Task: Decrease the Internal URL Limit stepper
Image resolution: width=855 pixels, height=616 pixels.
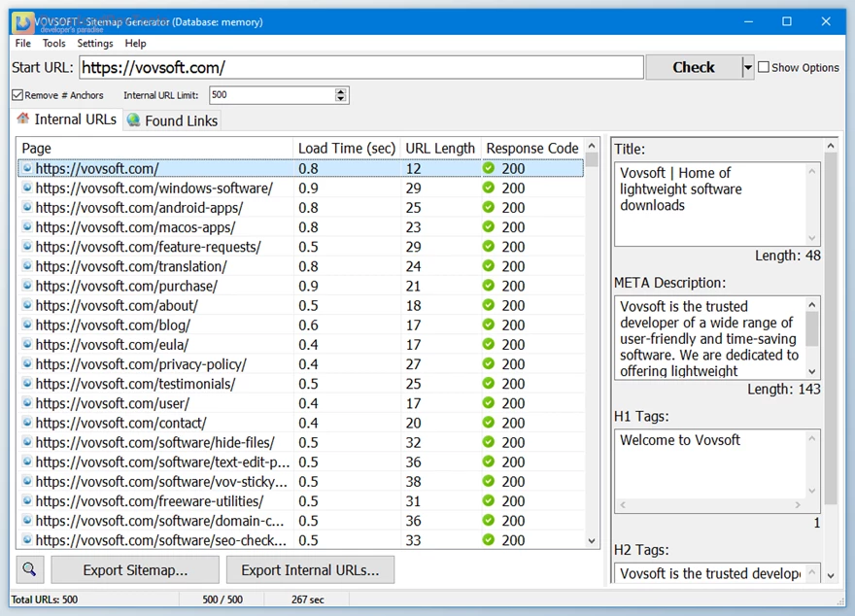Action: pos(341,99)
